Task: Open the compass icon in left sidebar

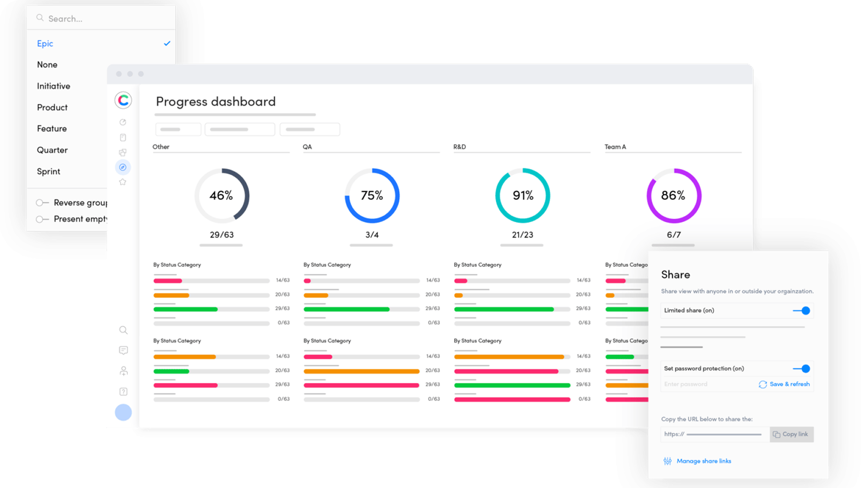Action: pos(123,167)
